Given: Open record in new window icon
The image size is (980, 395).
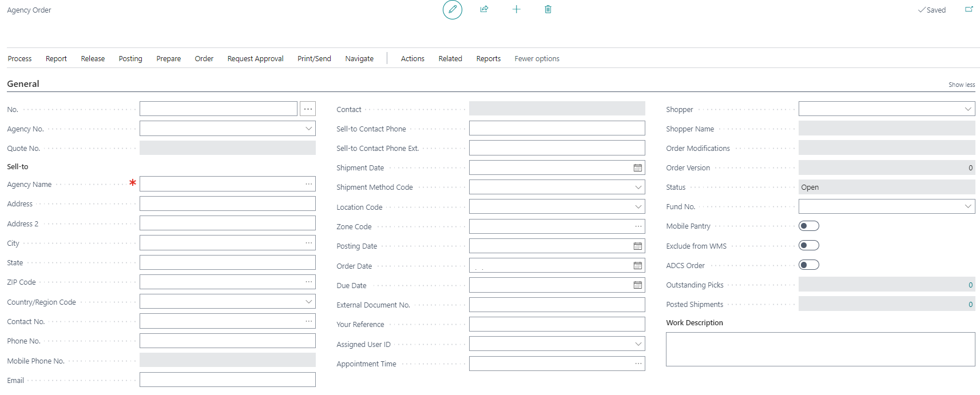Looking at the screenshot, I should click(969, 9).
